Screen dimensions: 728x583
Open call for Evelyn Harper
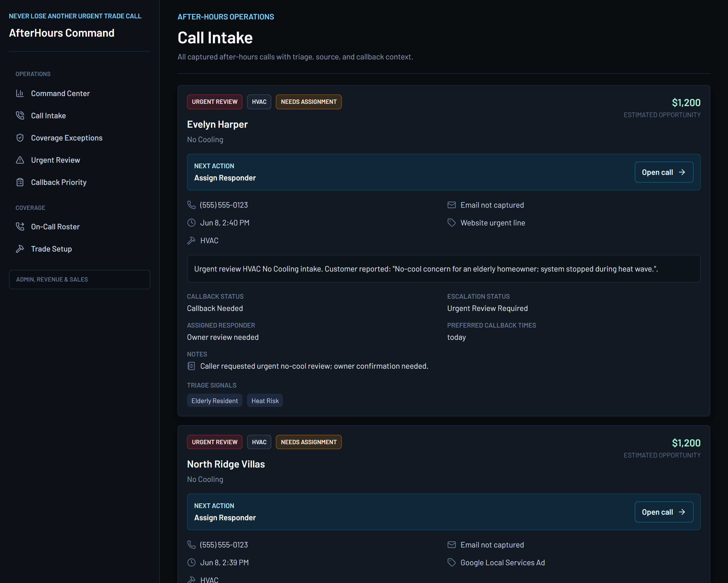pyautogui.click(x=664, y=172)
